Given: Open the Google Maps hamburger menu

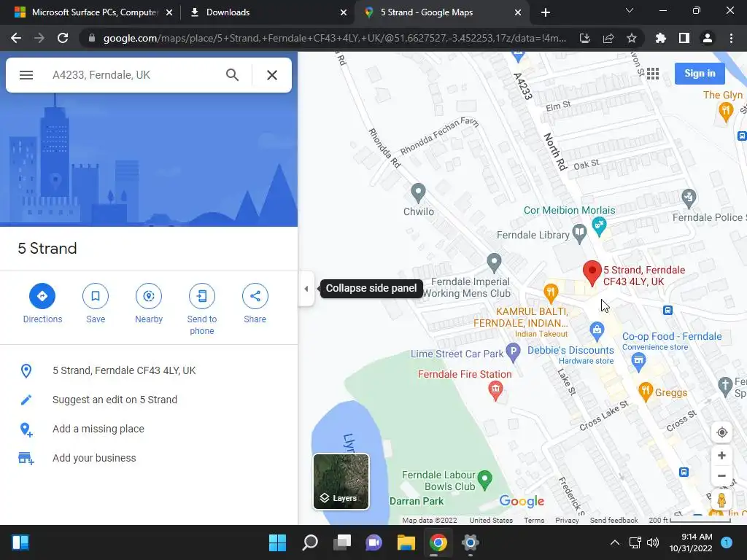Looking at the screenshot, I should (x=26, y=75).
